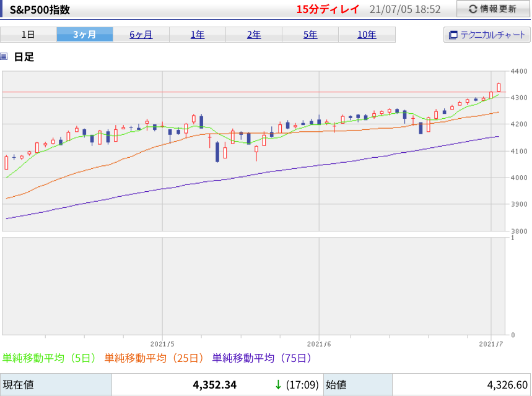Click the large blue candlestick dipping below 4100
The width and height of the screenshot is (532, 396).
(x=217, y=152)
